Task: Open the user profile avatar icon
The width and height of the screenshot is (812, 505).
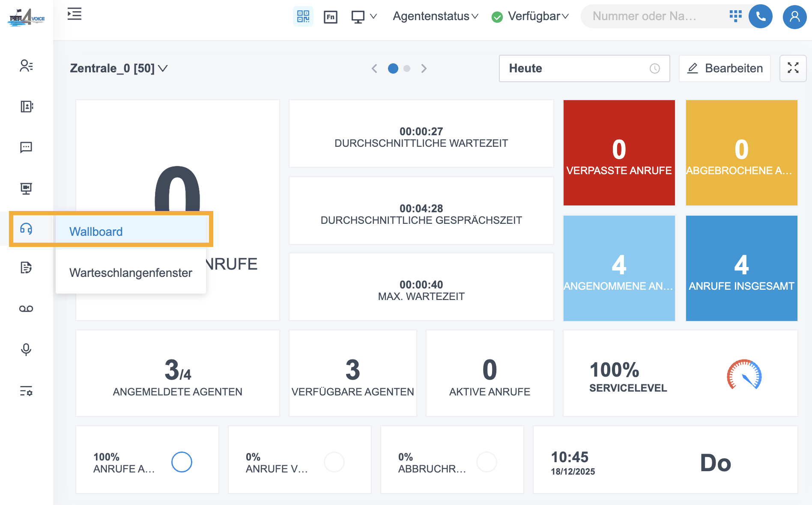Action: point(794,17)
